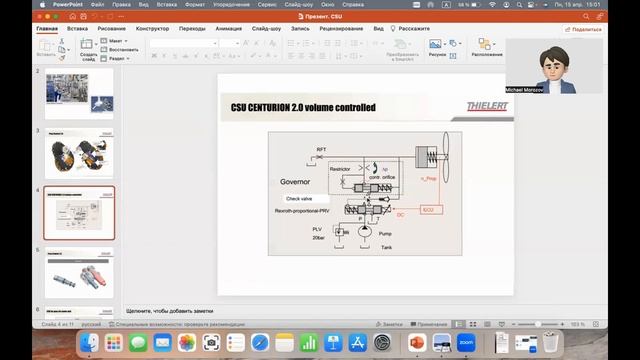Image resolution: width=640 pixels, height=360 pixels.
Task: Open the Раздел section dropdown
Action: click(x=115, y=58)
